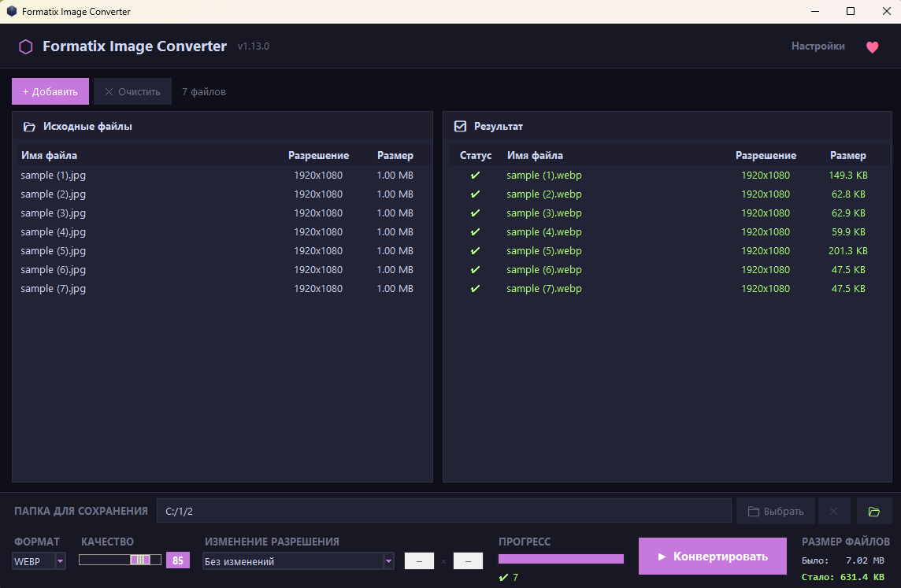The height and width of the screenshot is (588, 901).
Task: Select source file sample (5).jpg
Action: 222,251
